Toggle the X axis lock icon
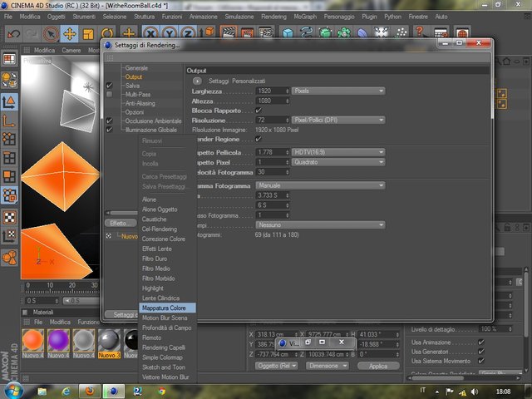Viewport: 532px width, 399px height. [150, 33]
